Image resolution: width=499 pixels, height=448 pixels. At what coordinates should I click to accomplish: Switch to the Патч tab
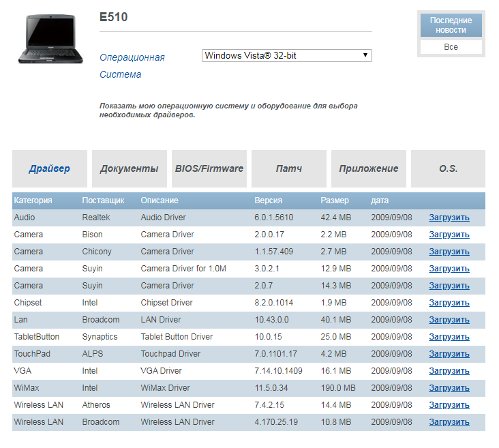[x=288, y=168]
